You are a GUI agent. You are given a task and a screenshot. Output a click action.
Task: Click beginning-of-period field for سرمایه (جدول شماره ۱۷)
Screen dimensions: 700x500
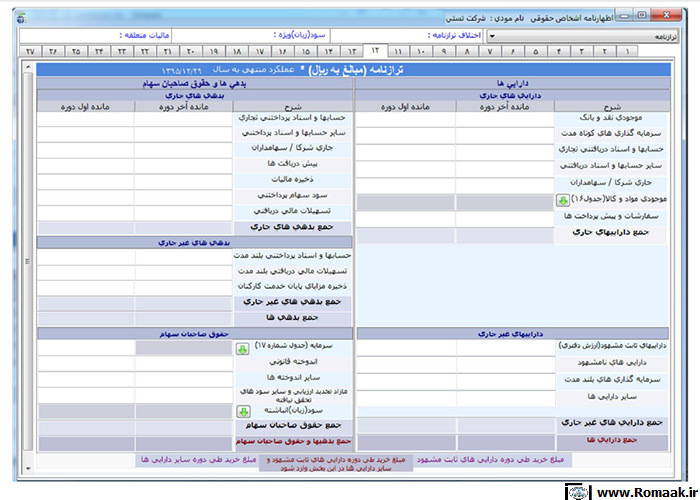[86, 348]
